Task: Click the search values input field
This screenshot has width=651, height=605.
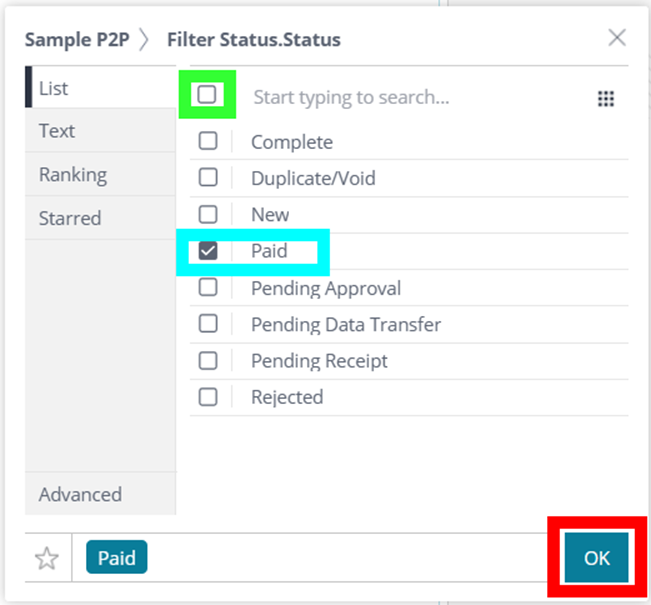Action: tap(415, 98)
